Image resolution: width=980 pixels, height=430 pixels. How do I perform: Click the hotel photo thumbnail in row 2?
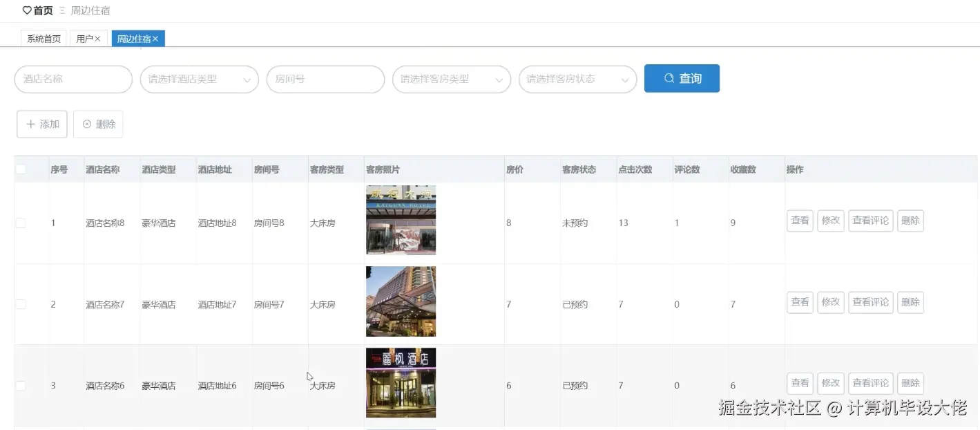click(401, 301)
